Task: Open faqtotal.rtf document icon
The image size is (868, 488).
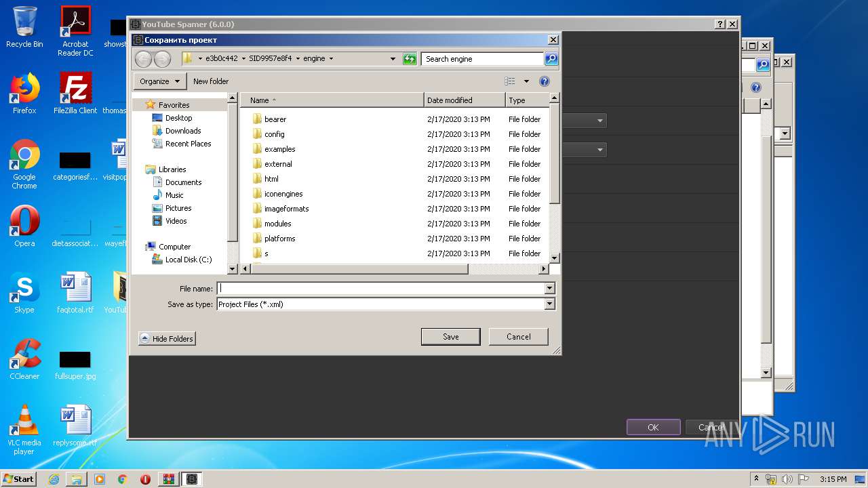Action: click(75, 292)
